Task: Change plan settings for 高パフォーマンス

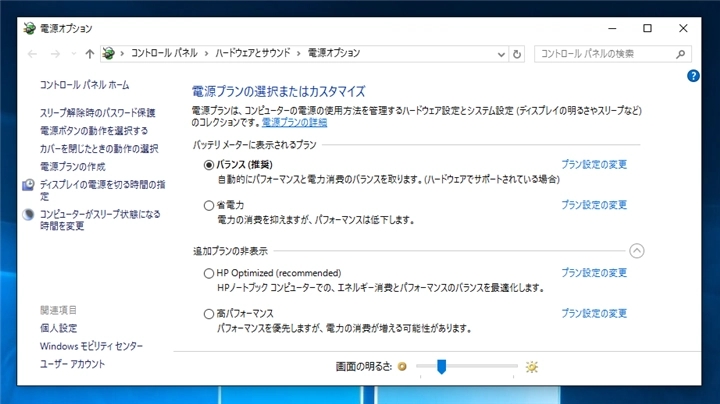Action: coord(594,313)
